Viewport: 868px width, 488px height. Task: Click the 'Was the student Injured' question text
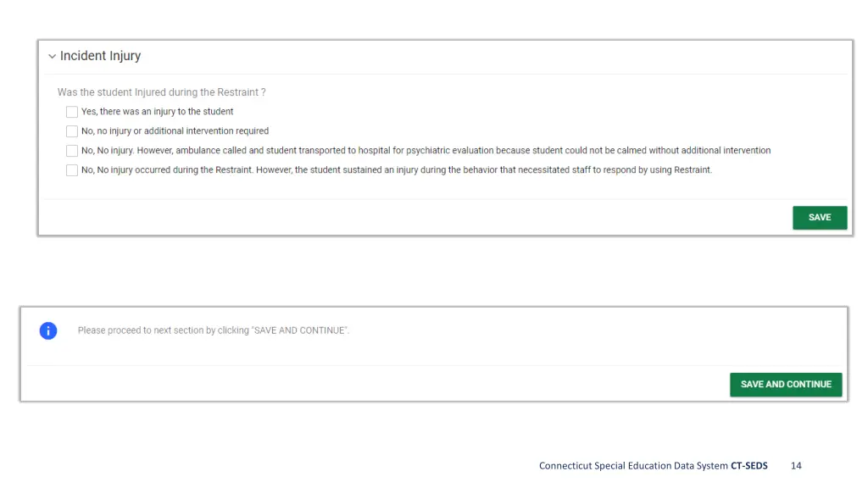(x=162, y=91)
